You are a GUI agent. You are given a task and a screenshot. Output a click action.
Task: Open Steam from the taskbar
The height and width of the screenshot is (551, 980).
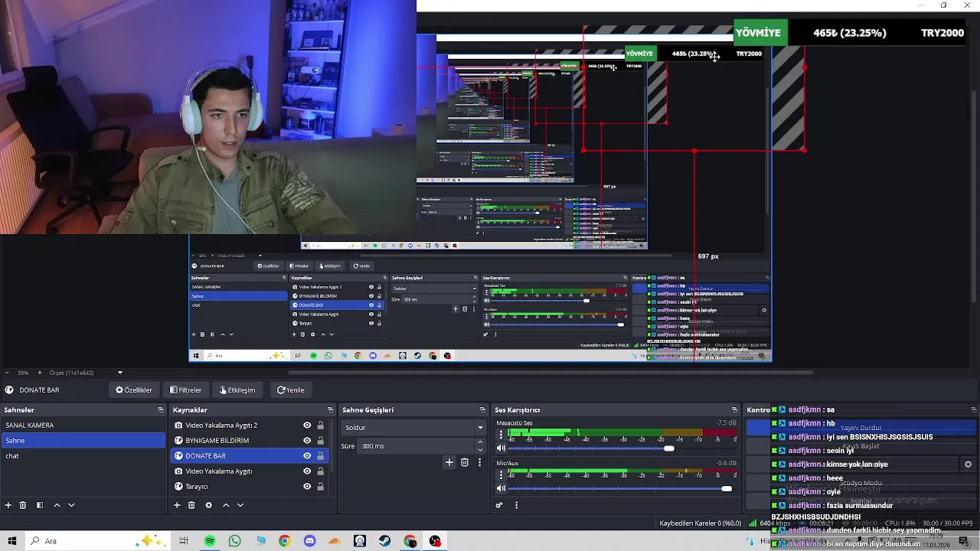click(385, 541)
